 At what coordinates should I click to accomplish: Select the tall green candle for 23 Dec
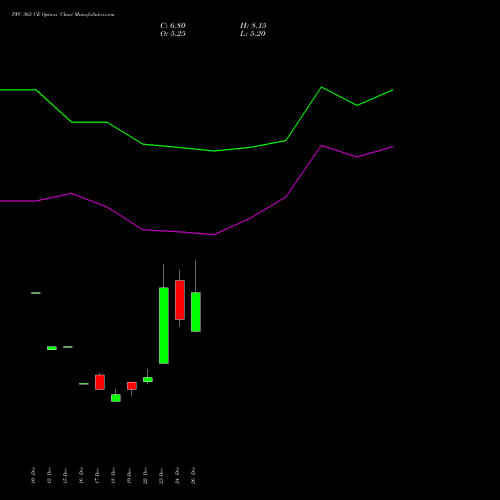click(x=164, y=325)
